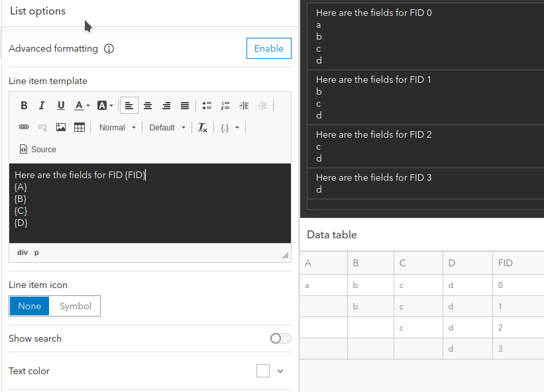
Task: Open the Normal paragraph format dropdown
Action: (x=117, y=127)
